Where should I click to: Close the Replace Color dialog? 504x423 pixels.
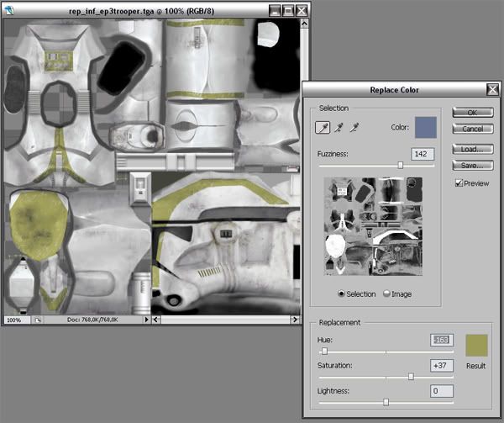[492, 89]
